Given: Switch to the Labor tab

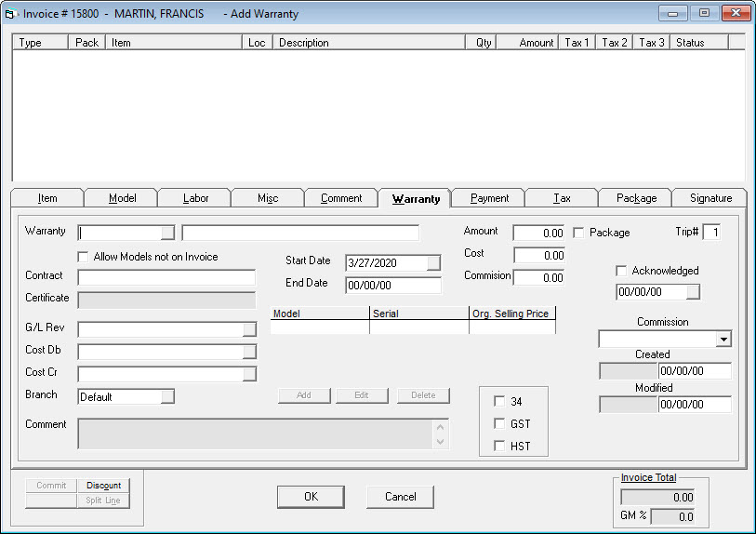Looking at the screenshot, I should coord(195,198).
